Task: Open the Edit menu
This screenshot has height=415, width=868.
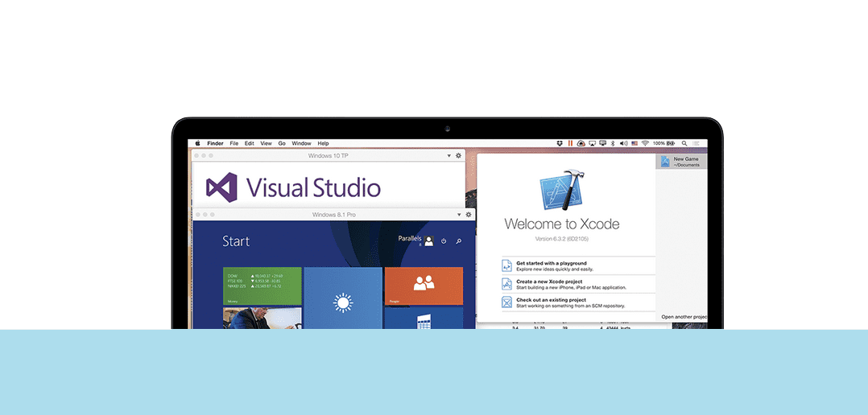Action: click(x=250, y=143)
